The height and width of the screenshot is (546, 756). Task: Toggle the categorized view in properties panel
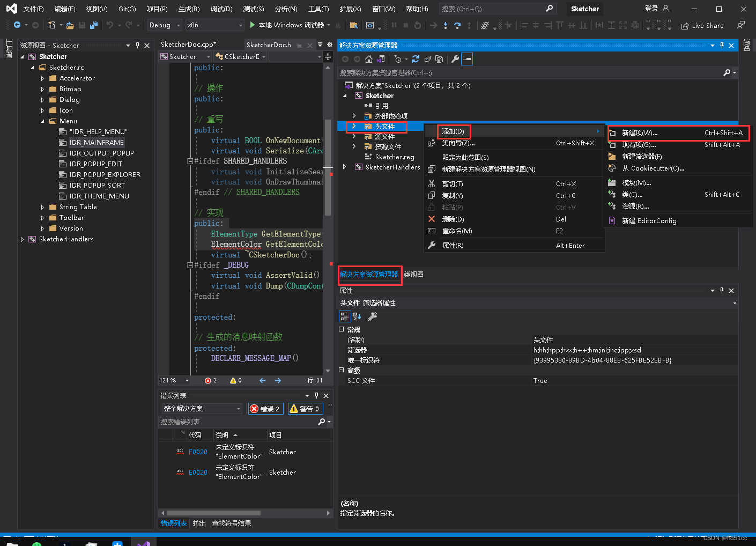click(345, 316)
